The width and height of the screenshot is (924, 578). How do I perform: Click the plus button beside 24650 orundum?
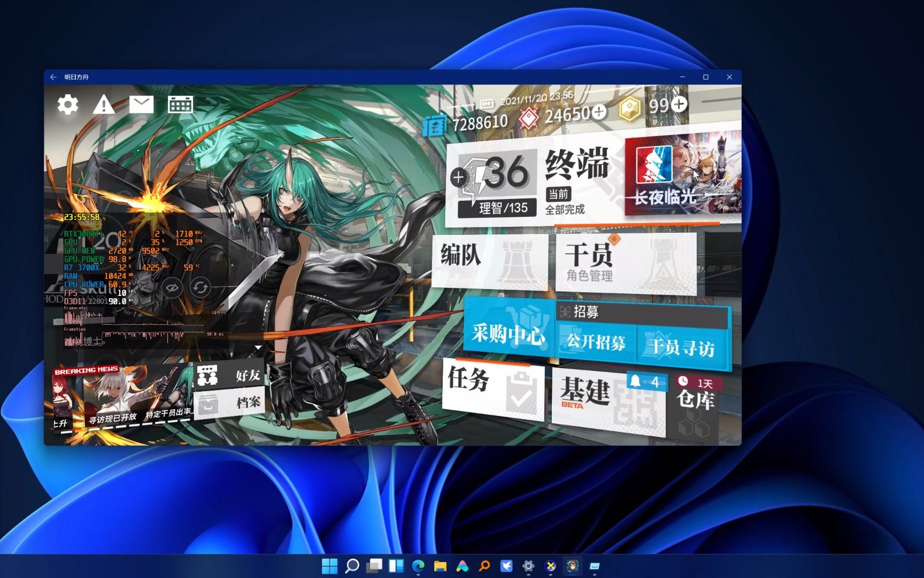click(599, 111)
